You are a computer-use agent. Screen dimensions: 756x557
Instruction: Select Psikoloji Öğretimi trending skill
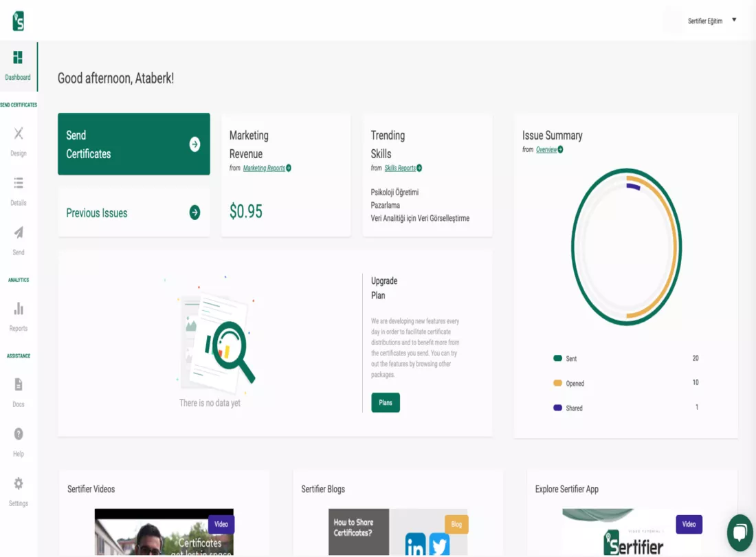click(394, 193)
